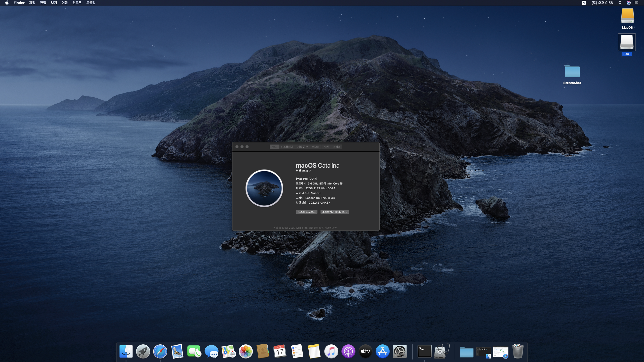Open Terminal from the dock

pyautogui.click(x=424, y=351)
